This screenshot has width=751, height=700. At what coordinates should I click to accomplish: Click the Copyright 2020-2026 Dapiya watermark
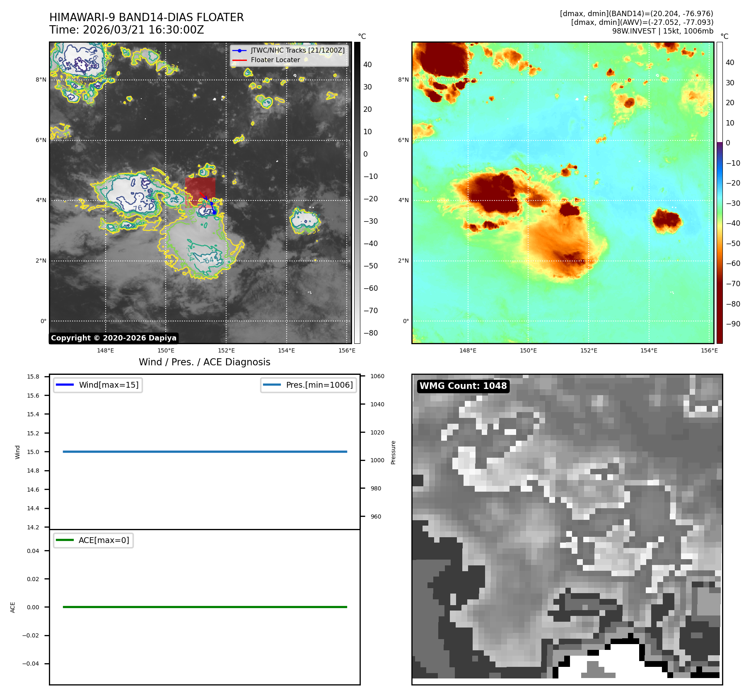[113, 338]
